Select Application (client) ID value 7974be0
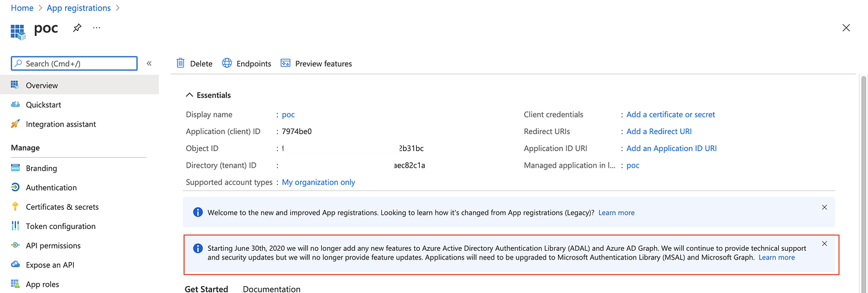The width and height of the screenshot is (868, 293). click(297, 132)
